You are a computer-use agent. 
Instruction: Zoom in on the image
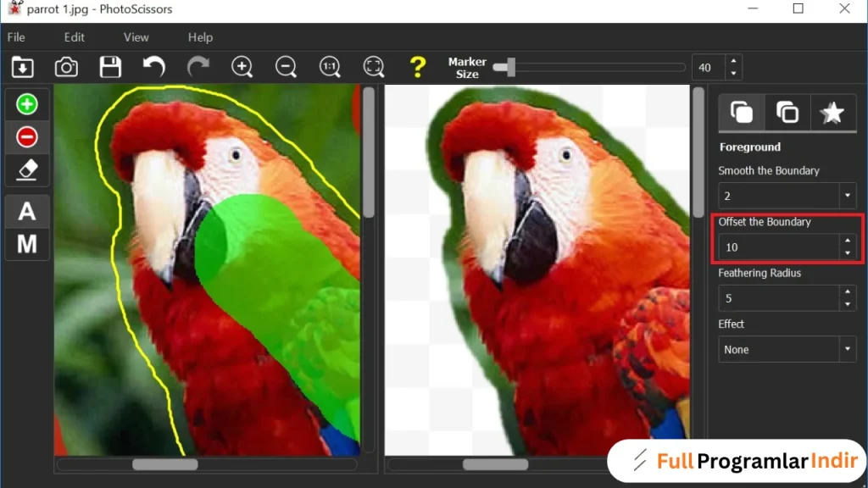click(242, 67)
